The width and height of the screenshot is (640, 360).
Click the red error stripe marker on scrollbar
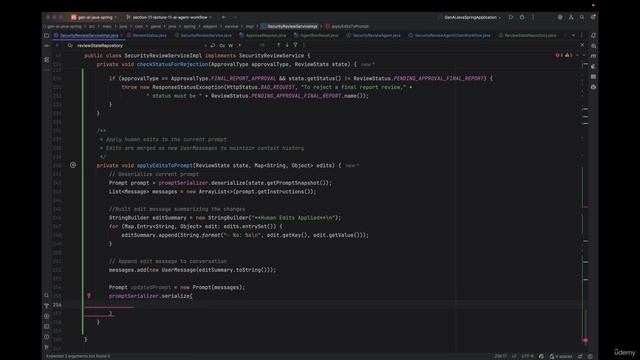click(x=585, y=340)
